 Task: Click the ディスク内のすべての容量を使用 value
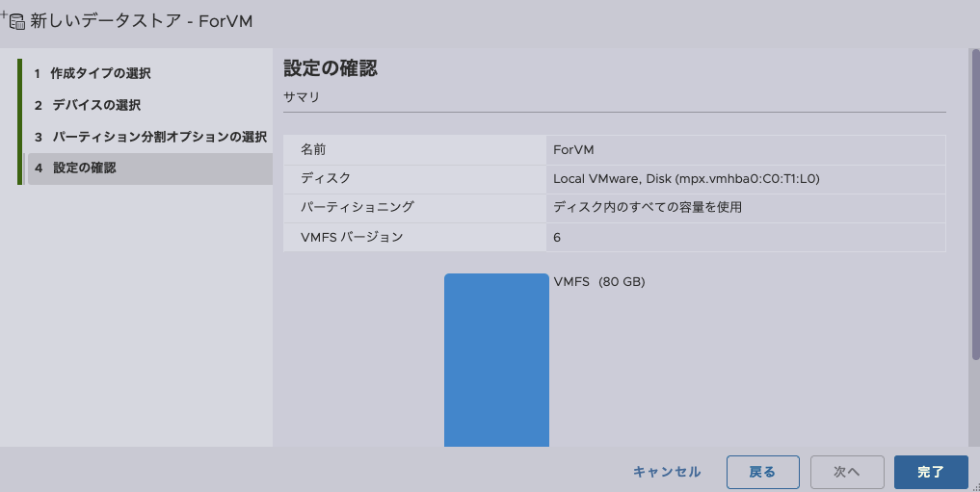click(648, 207)
